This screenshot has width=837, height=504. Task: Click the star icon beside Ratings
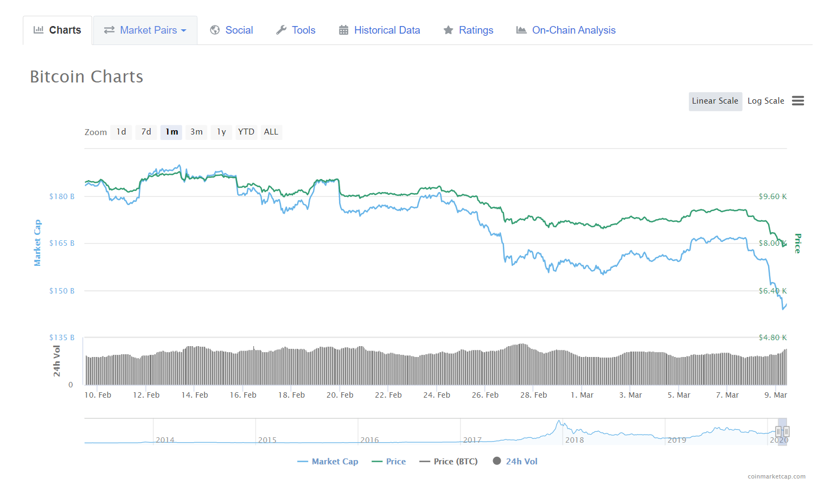pyautogui.click(x=448, y=30)
